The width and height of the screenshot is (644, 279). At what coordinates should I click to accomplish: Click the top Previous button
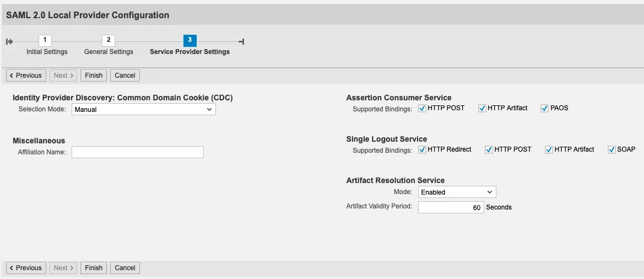tap(25, 76)
